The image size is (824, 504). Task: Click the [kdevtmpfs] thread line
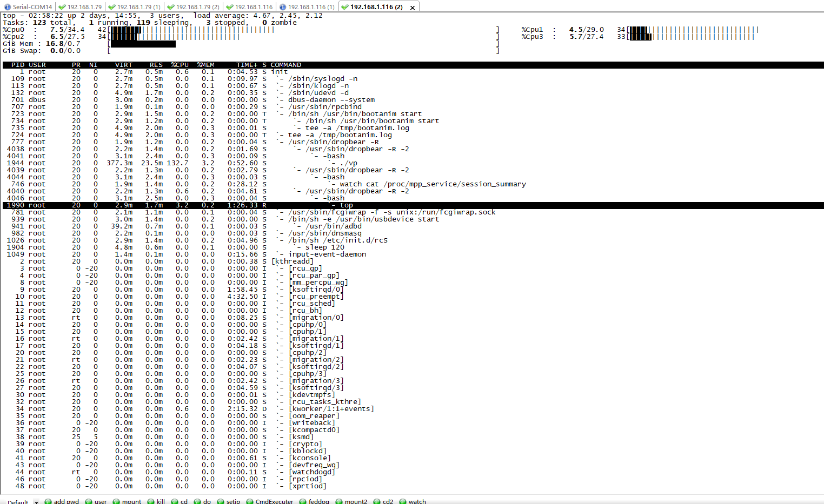pyautogui.click(x=413, y=395)
